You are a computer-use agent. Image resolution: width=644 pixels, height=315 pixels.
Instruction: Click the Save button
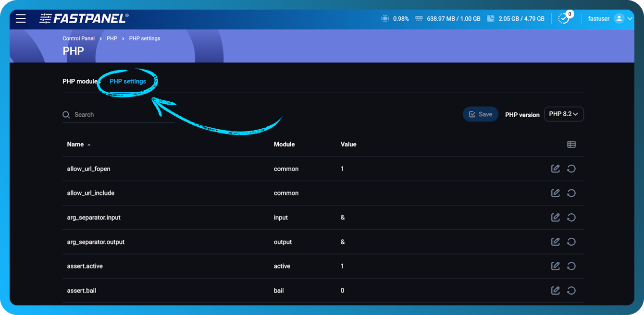(x=480, y=114)
